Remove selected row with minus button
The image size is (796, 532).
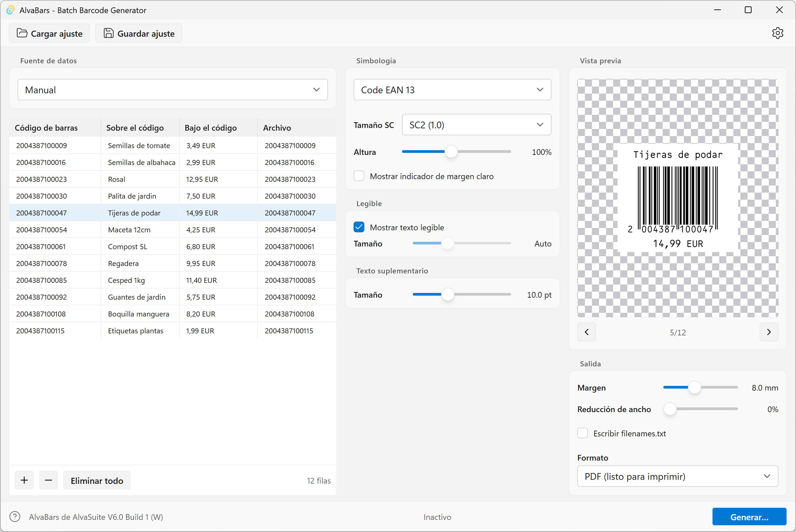48,480
